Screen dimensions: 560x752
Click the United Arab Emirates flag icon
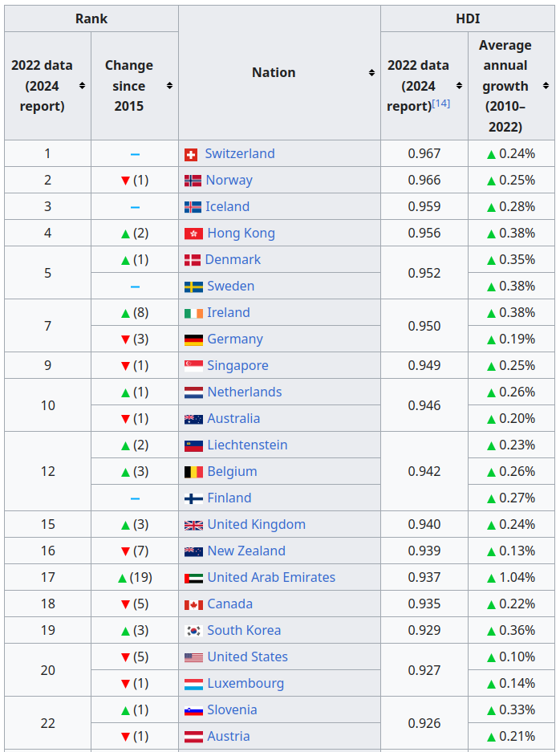point(193,578)
